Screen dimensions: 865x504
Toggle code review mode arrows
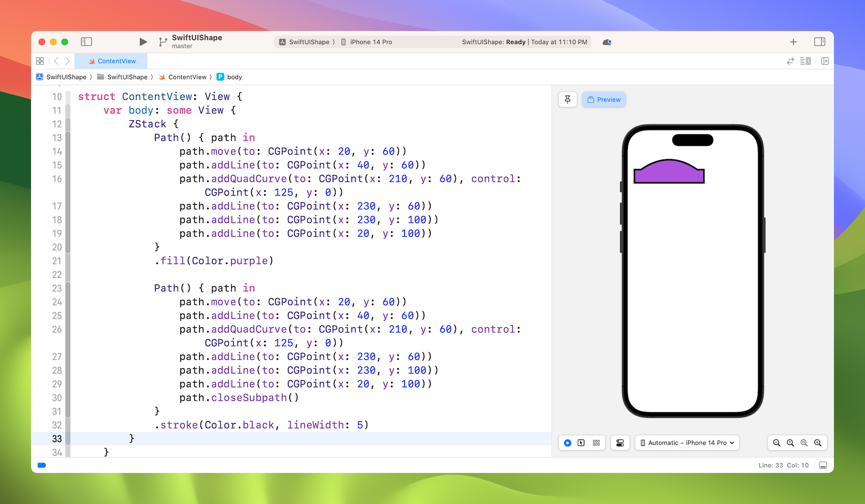tap(790, 61)
